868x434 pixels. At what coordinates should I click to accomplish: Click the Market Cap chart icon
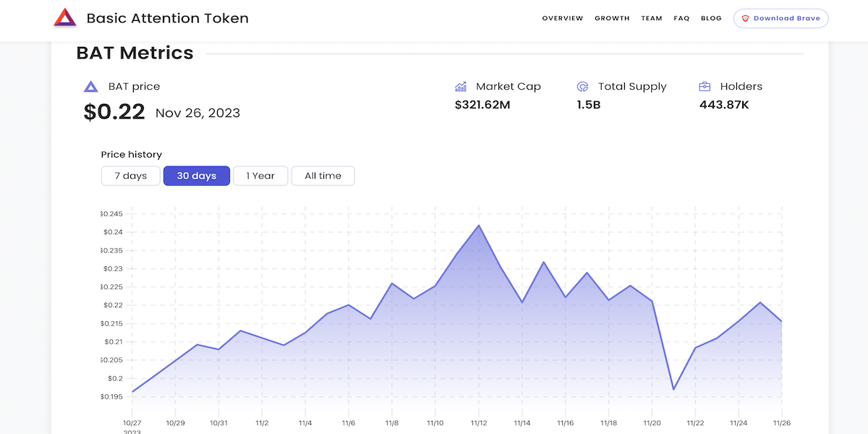coord(461,87)
